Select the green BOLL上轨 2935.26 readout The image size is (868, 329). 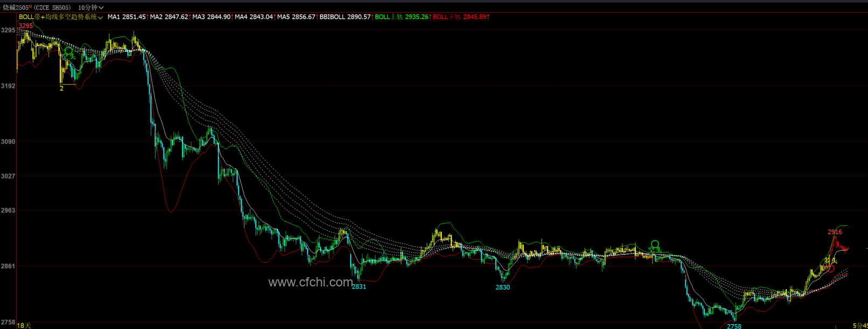click(x=401, y=17)
